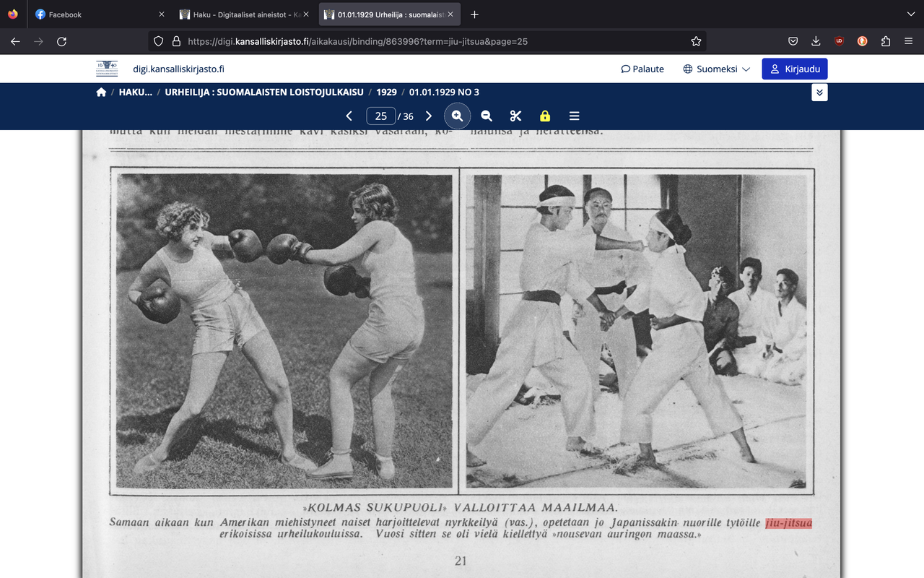Bookmark this page with star icon
Screen dimensions: 924x578
point(696,41)
